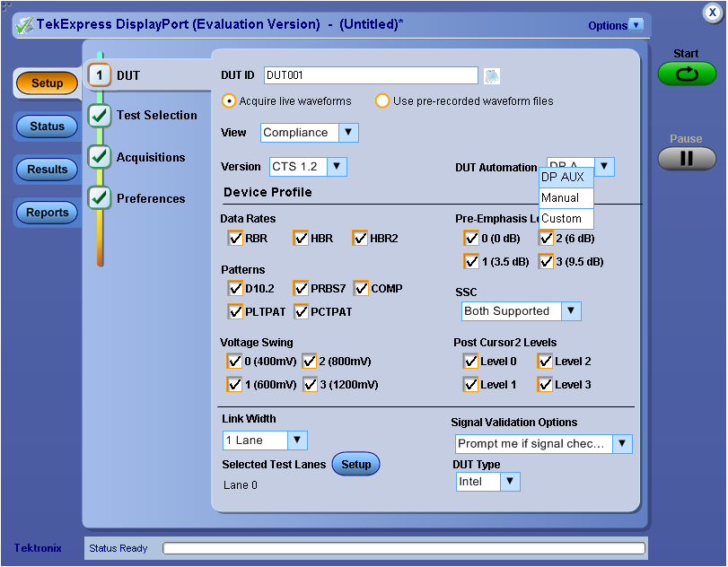The image size is (728, 567).
Task: Toggle pre-emphasis 2 (6 dB) checkbox
Action: coord(546,239)
